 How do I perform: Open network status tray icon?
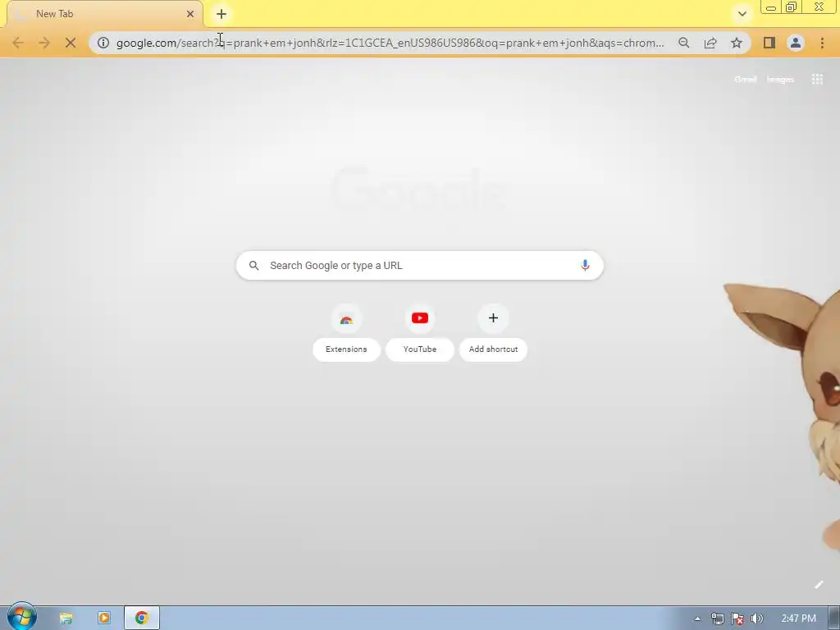pyautogui.click(x=717, y=619)
